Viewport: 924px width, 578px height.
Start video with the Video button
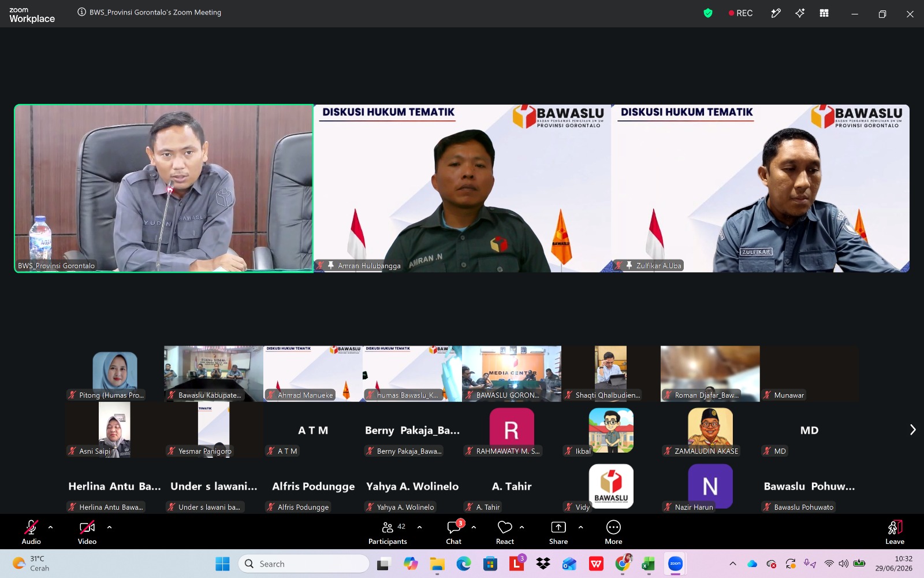click(x=87, y=532)
